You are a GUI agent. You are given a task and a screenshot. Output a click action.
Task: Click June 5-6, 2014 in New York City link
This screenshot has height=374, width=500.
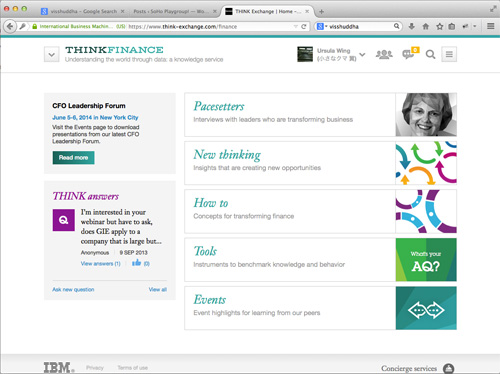click(x=95, y=117)
